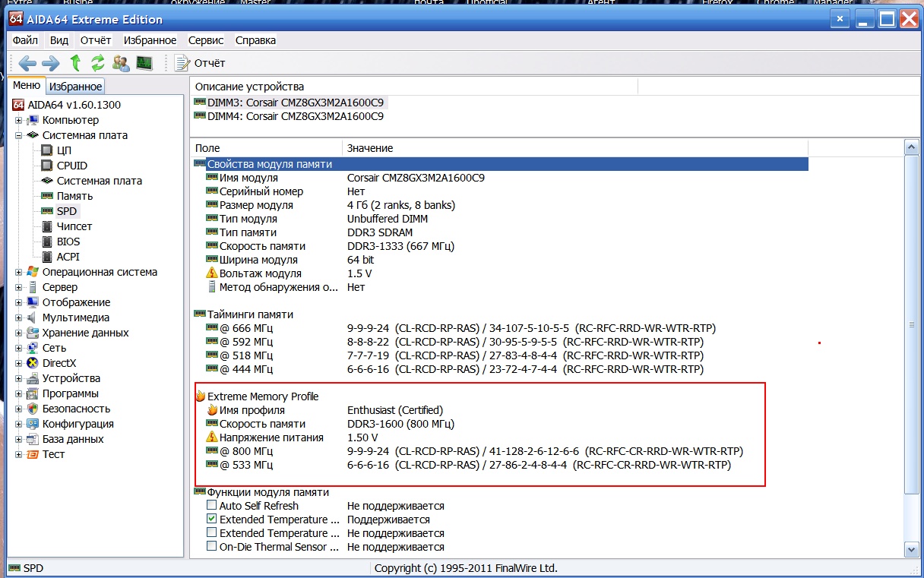Viewport: 924px width, 578px height.
Task: Select the CPUID tree item
Action: pyautogui.click(x=72, y=166)
